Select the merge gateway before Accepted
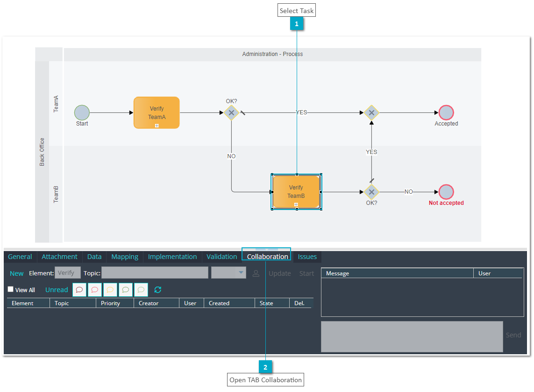The height and width of the screenshot is (392, 534). click(x=371, y=112)
